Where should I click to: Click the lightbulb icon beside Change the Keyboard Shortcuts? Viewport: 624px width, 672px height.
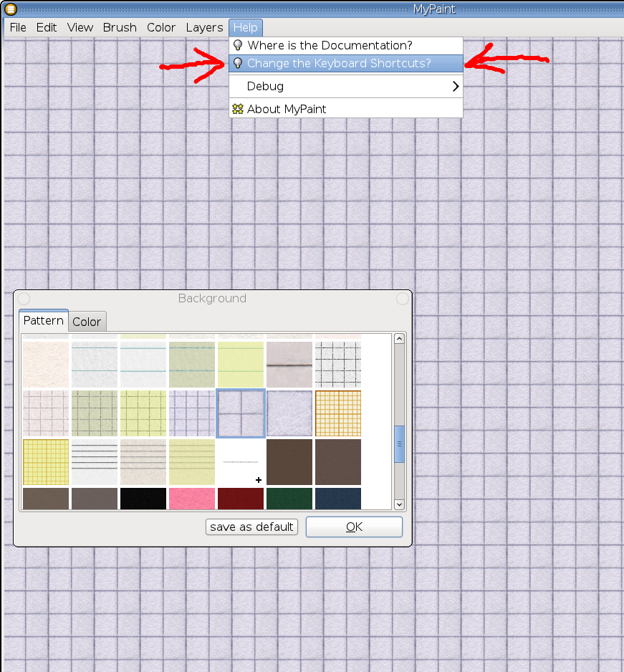[x=239, y=63]
